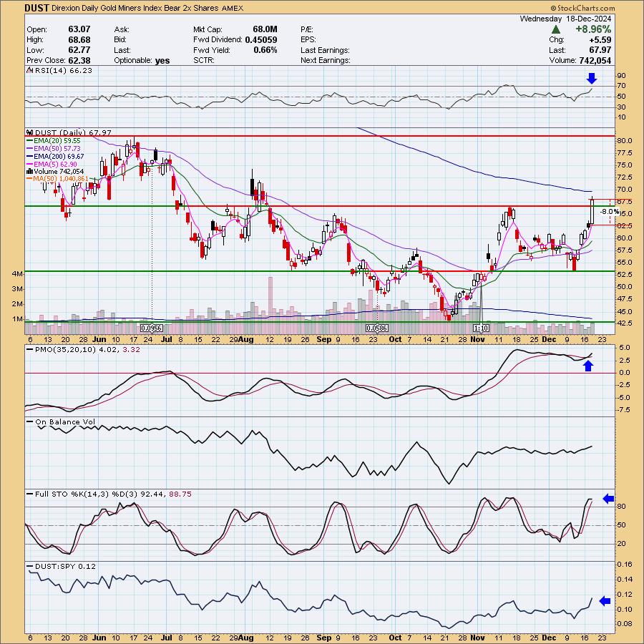Click the EMA(50) 57.73 legend entry
The width and height of the screenshot is (644, 644).
click(x=57, y=148)
